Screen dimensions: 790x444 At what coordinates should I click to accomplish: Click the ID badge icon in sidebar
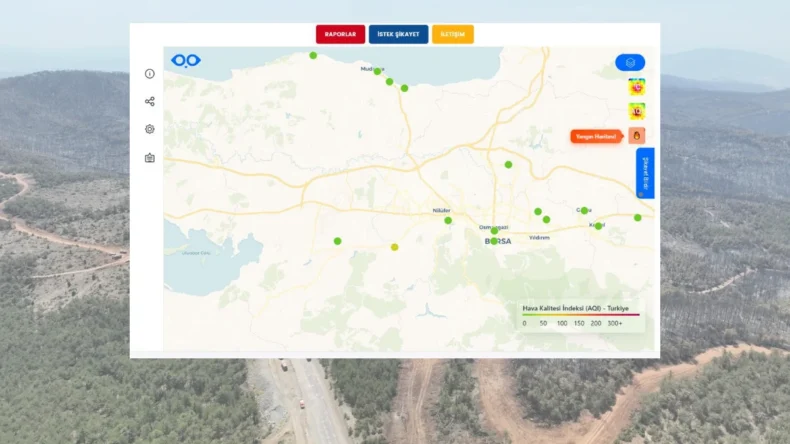point(150,158)
